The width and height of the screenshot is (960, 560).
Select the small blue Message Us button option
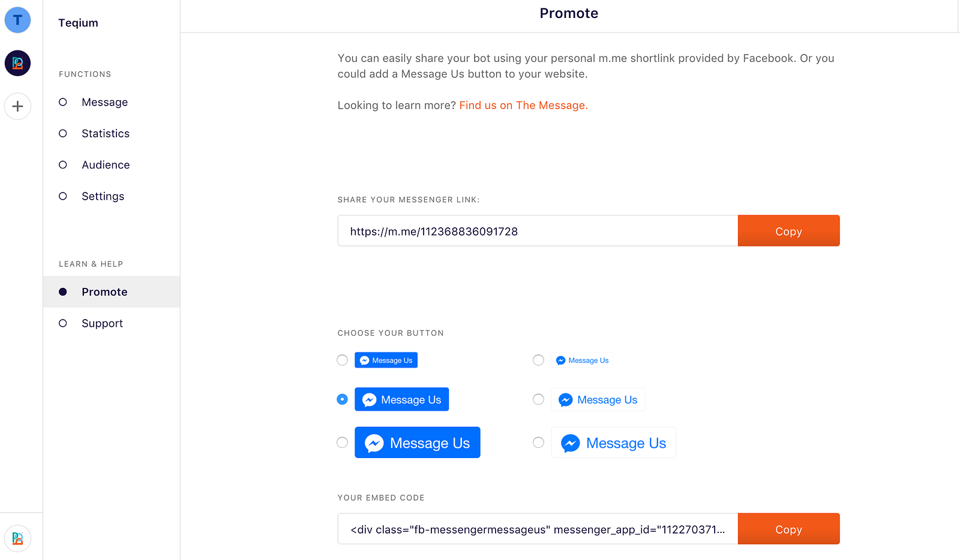point(343,360)
